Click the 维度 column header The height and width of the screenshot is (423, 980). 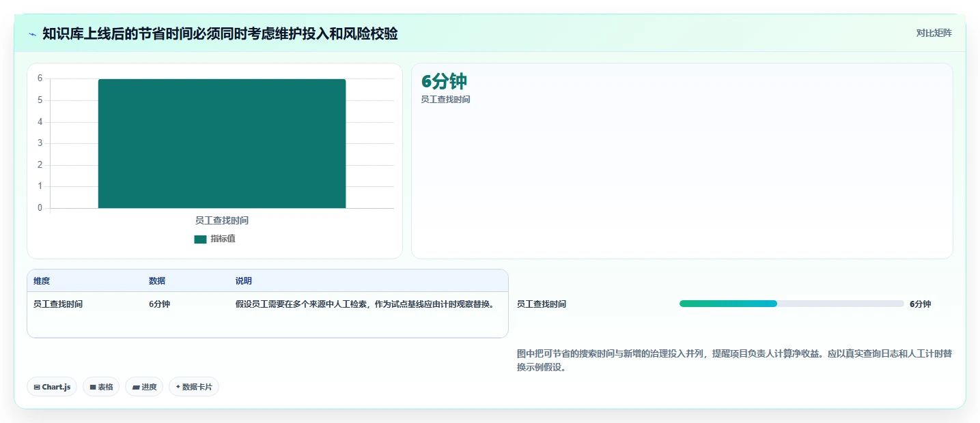[x=42, y=281]
